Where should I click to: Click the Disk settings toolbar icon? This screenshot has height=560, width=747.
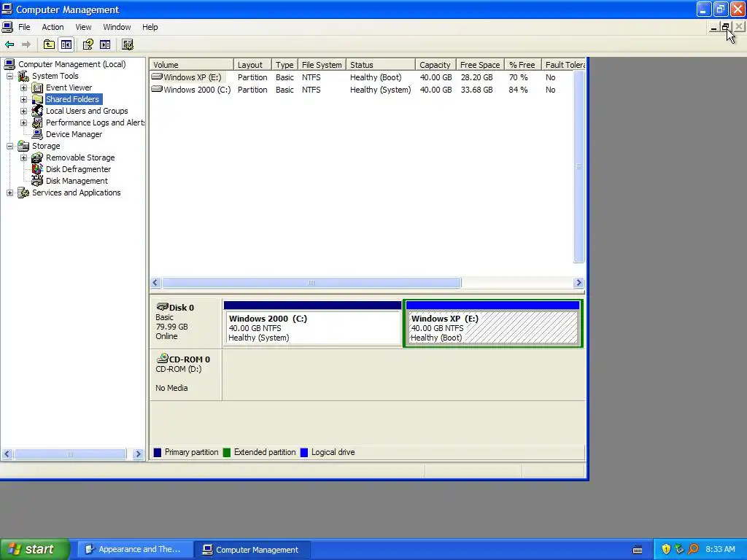[128, 44]
